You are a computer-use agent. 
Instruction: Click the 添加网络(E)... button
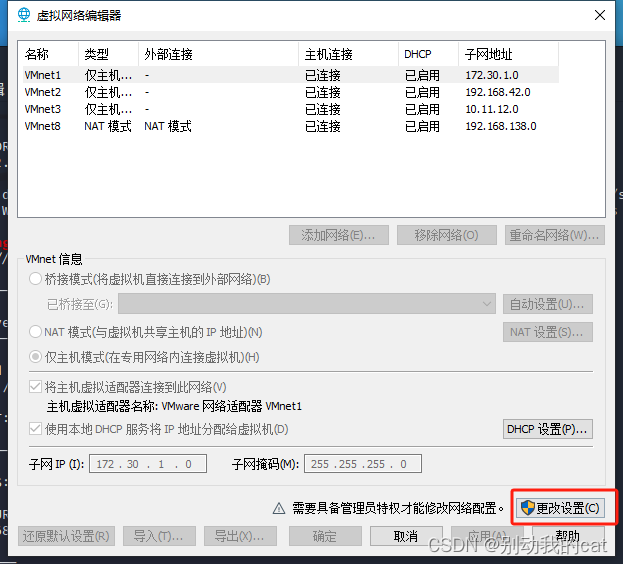339,235
